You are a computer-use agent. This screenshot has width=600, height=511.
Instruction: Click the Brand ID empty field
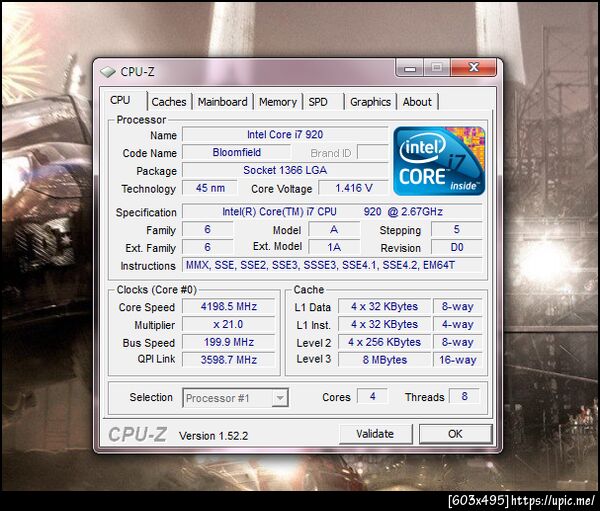[x=373, y=152]
